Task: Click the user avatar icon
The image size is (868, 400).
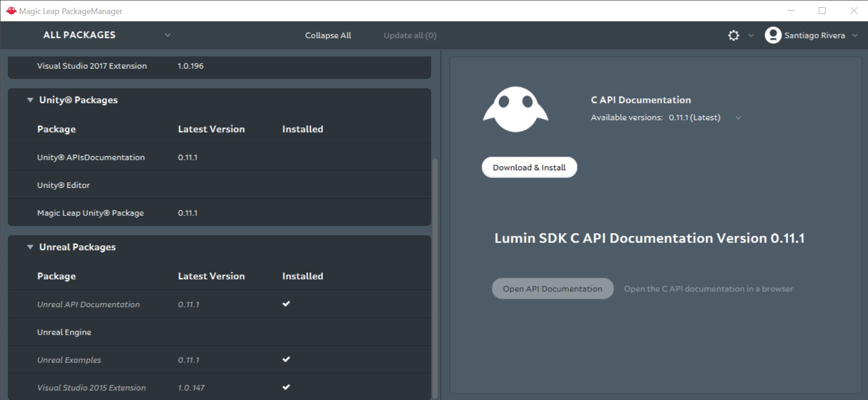Action: (773, 35)
